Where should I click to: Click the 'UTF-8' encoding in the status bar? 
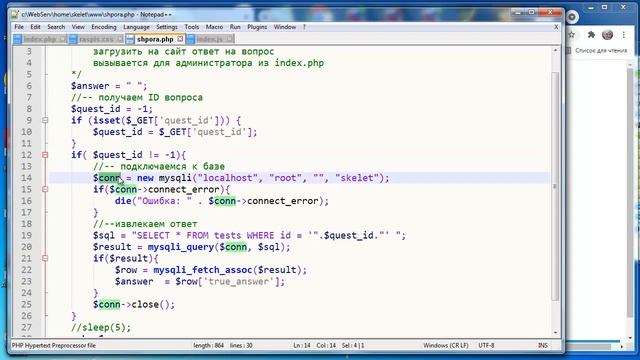[486, 345]
